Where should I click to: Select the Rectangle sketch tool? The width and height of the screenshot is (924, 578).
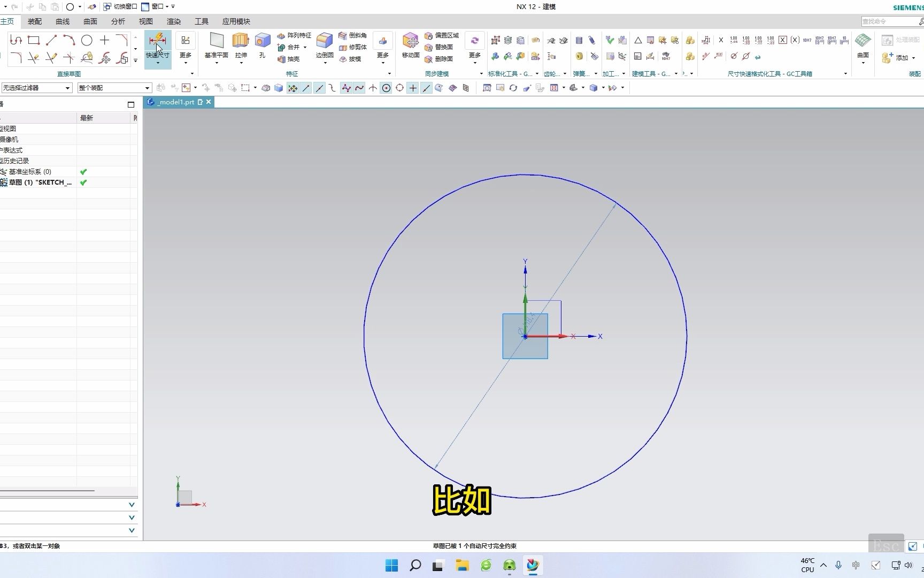[x=34, y=40]
